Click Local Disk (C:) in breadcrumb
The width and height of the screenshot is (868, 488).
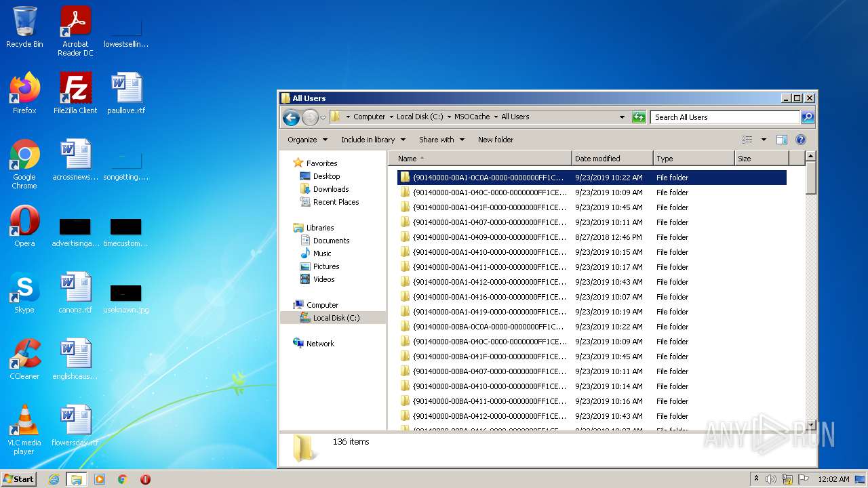pyautogui.click(x=420, y=117)
